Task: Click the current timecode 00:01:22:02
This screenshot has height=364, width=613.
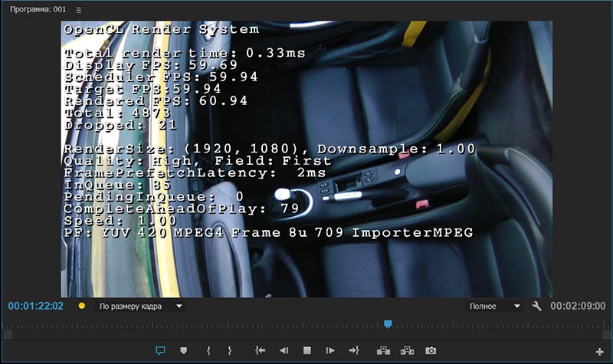Action: coord(35,306)
